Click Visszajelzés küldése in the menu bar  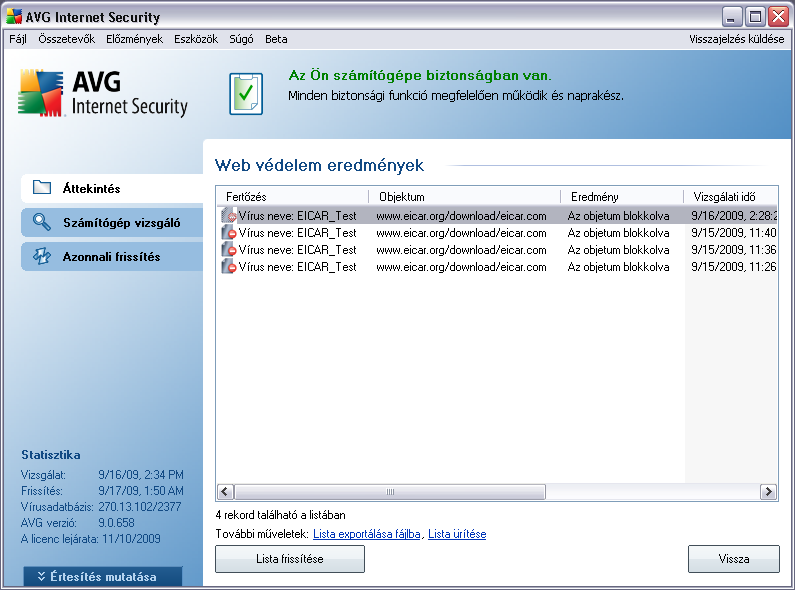736,39
